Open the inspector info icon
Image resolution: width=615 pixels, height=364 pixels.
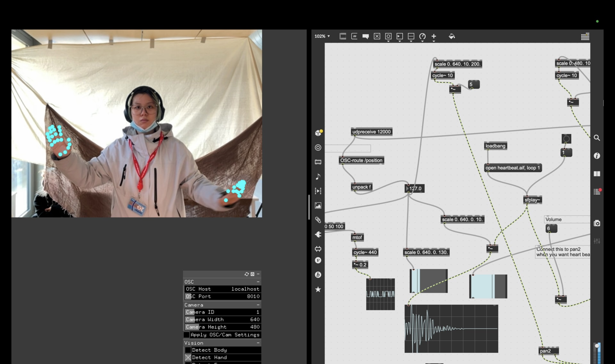(x=597, y=156)
